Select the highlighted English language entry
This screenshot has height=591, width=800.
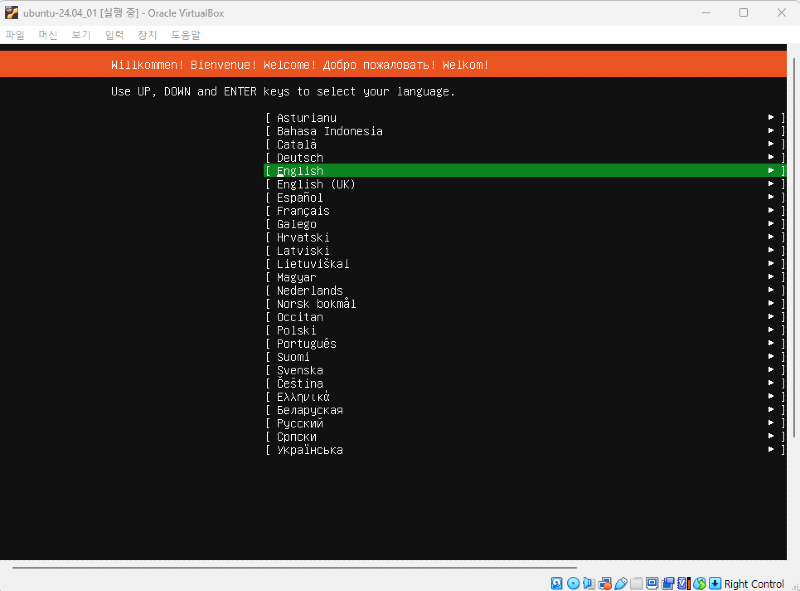[x=300, y=171]
